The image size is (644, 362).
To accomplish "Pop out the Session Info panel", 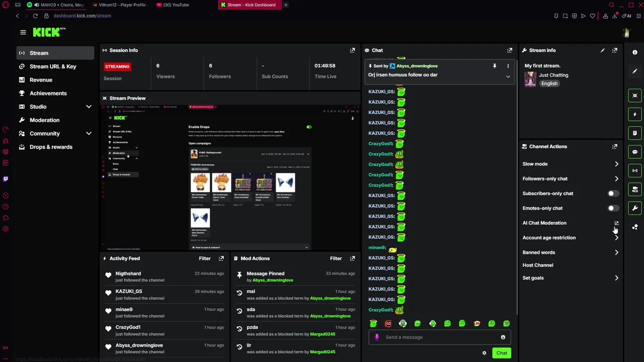I will click(x=352, y=50).
